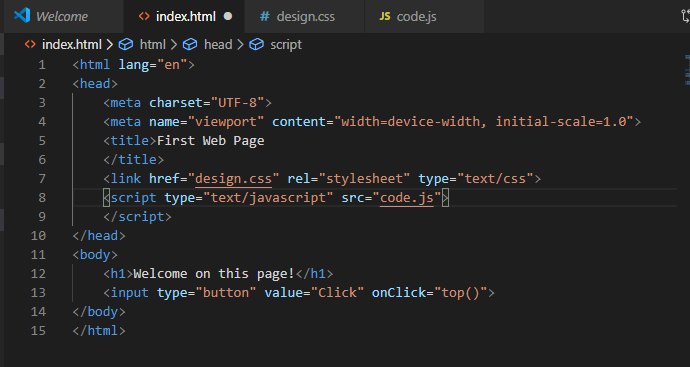The width and height of the screenshot is (690, 367).
Task: Click the "stylesheet" rel value
Action: [x=365, y=179]
